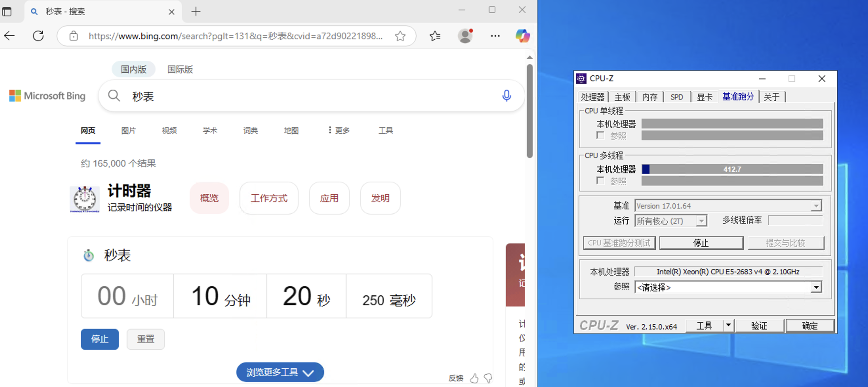Viewport: 868px width, 387px height.
Task: Open the Edge settings and more menu
Action: click(x=495, y=36)
